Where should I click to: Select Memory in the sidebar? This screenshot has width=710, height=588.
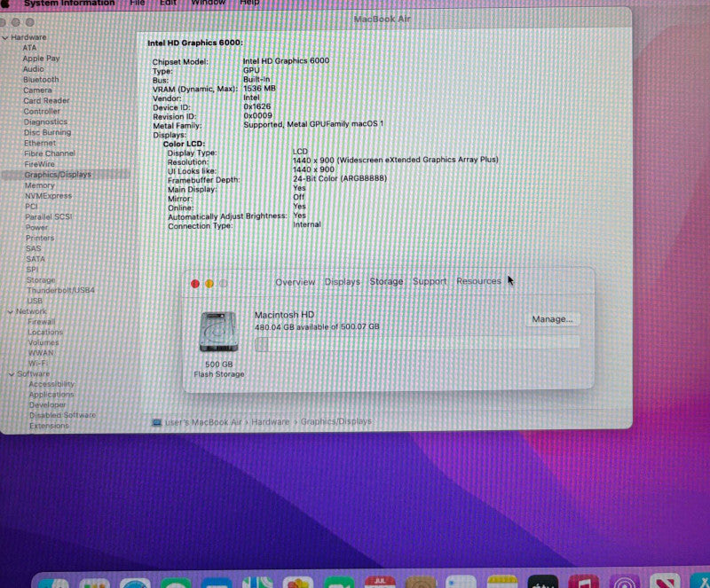click(x=40, y=185)
